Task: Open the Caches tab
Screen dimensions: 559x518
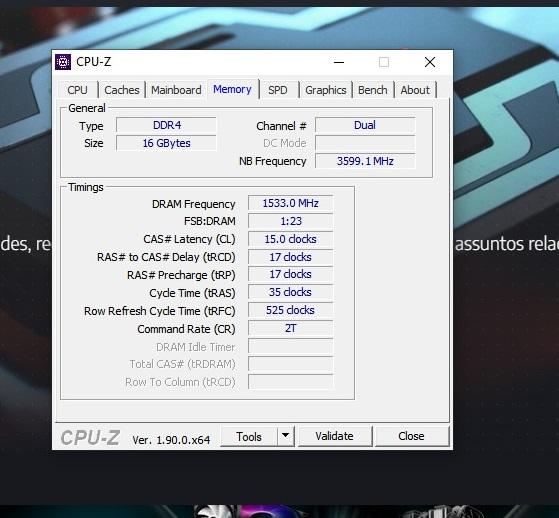Action: tap(122, 90)
